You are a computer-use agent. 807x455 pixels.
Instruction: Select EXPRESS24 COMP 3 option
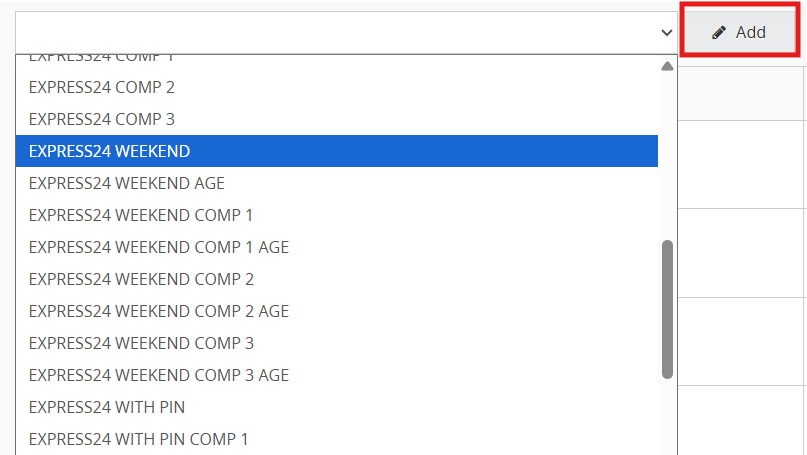[102, 119]
